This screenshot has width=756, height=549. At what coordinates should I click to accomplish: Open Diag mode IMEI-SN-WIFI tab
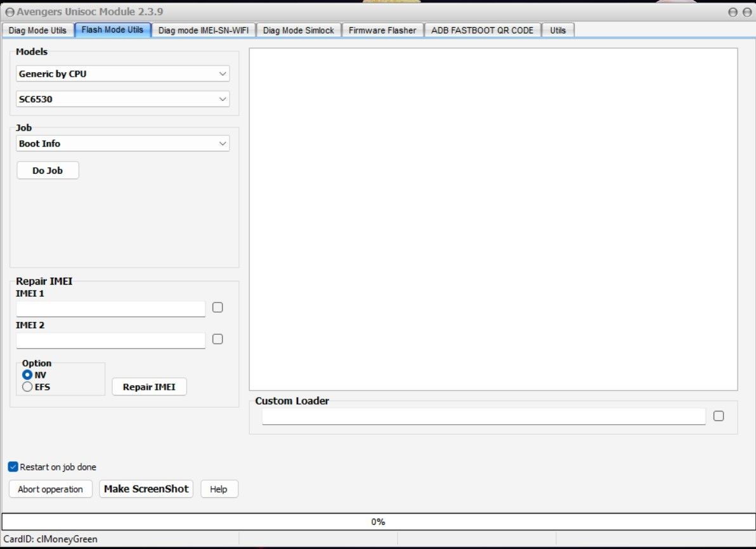[x=204, y=30]
